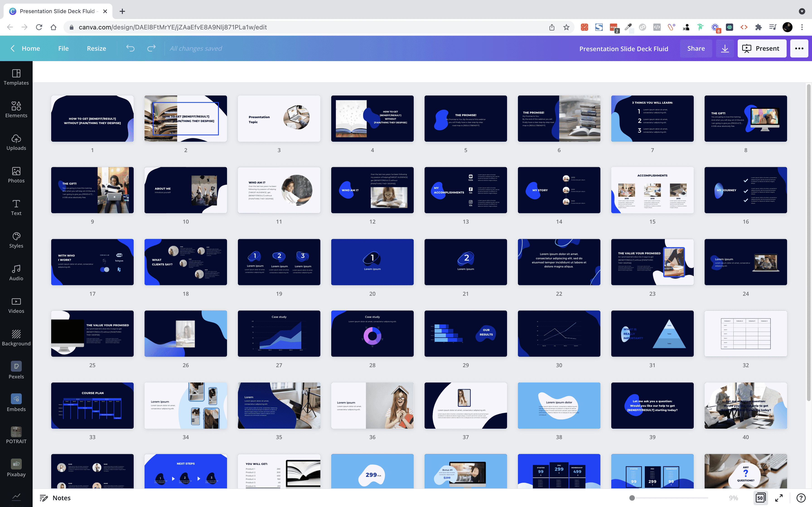Click the undo arrow icon

(x=130, y=49)
